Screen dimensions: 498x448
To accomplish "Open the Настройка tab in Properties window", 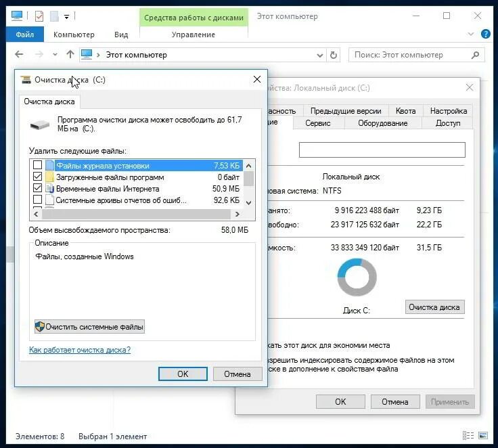I will (x=448, y=111).
